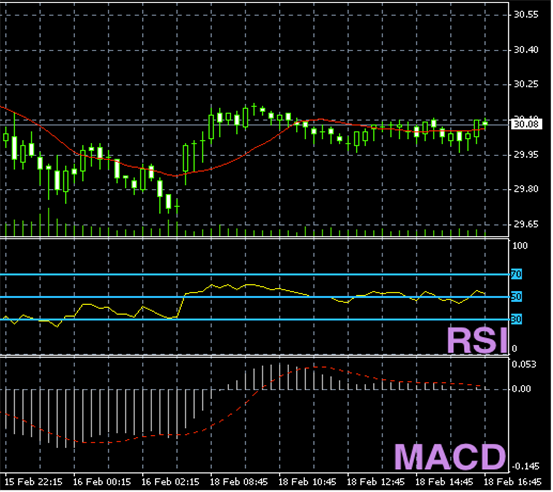Select the RSI 30 level marker

pos(517,320)
